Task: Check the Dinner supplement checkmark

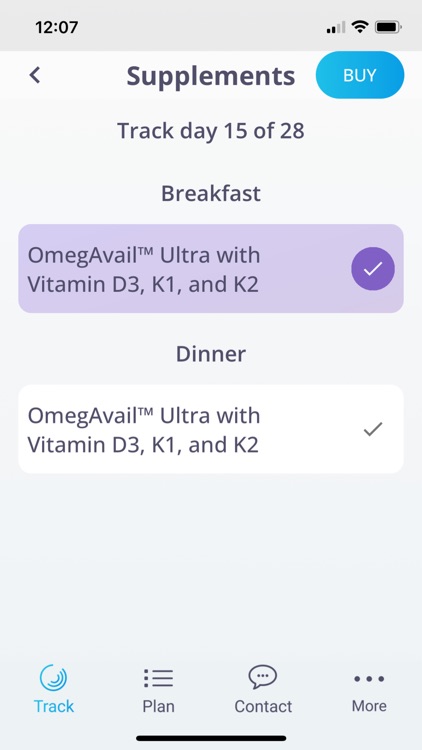Action: tap(373, 429)
